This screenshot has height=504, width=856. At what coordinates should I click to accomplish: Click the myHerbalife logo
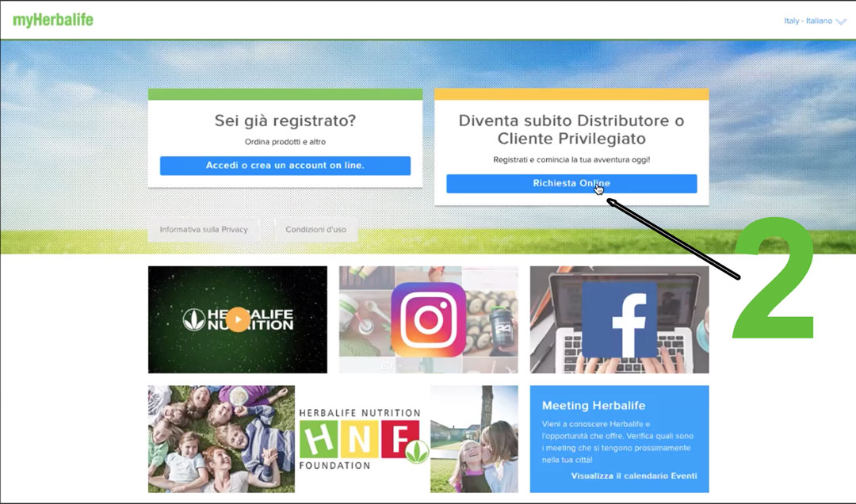[53, 20]
